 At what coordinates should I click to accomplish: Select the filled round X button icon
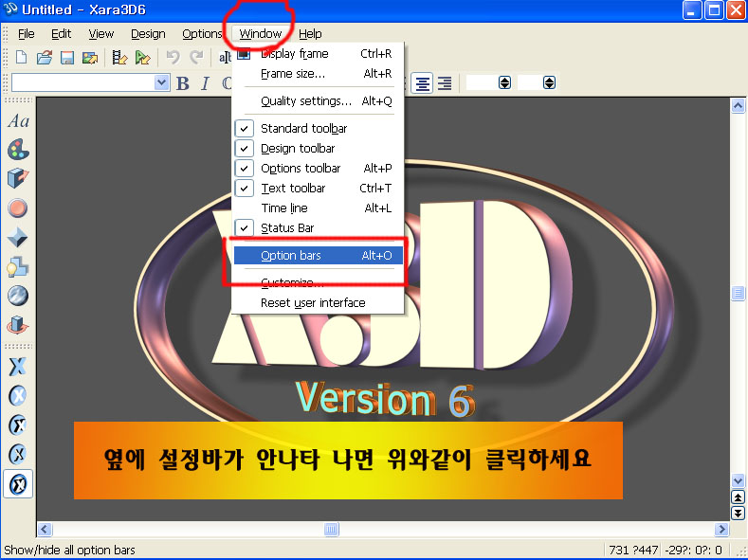(x=18, y=395)
